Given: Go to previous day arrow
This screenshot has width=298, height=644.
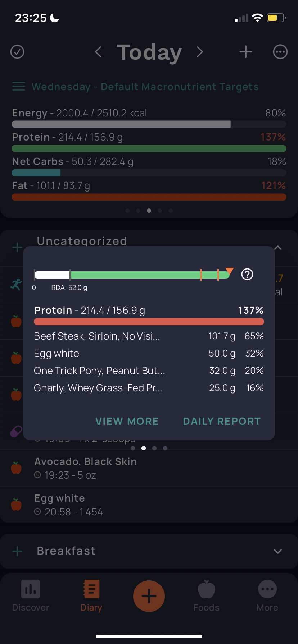Looking at the screenshot, I should [98, 52].
